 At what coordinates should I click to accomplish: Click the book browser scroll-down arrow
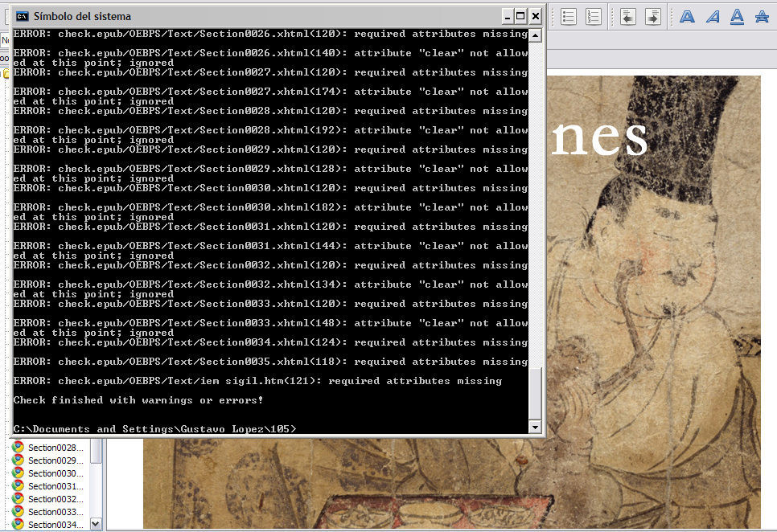coord(97,524)
